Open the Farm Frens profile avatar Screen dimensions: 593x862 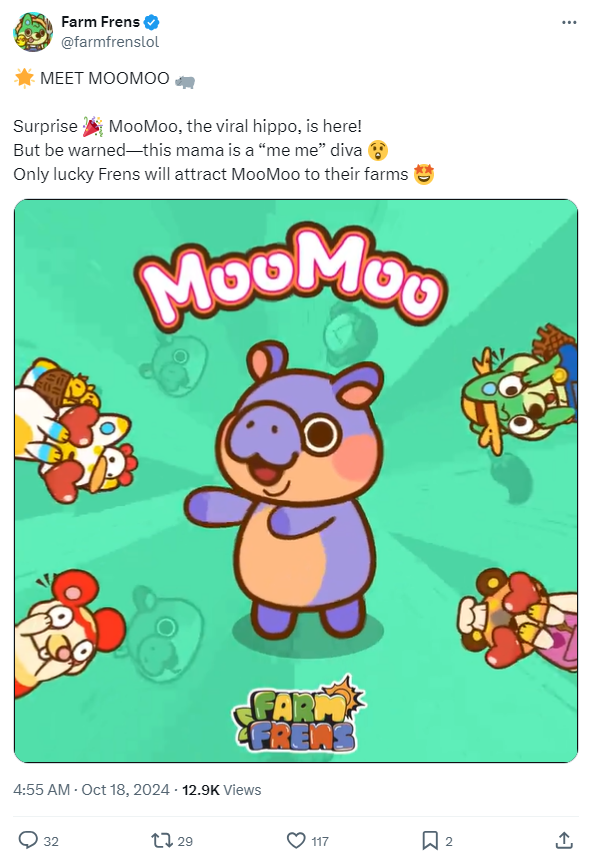33,32
